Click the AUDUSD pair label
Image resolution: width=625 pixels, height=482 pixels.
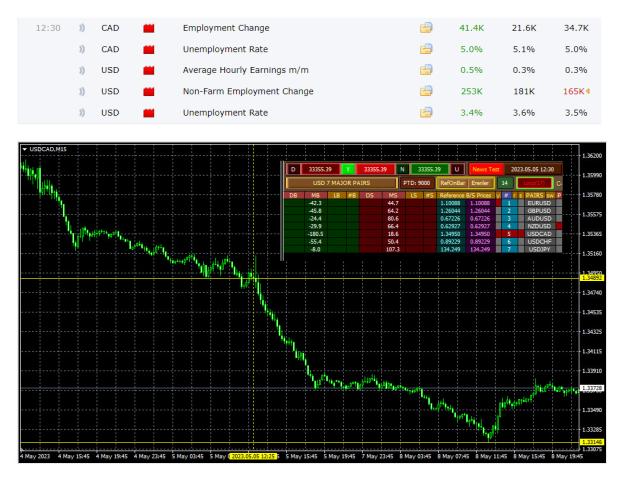click(539, 218)
